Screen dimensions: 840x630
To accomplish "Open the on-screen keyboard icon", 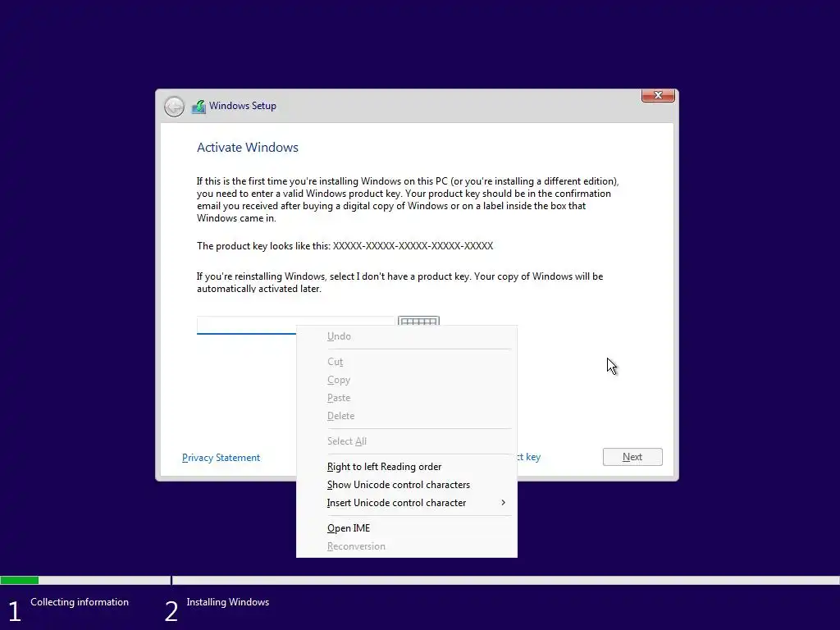I will [418, 321].
